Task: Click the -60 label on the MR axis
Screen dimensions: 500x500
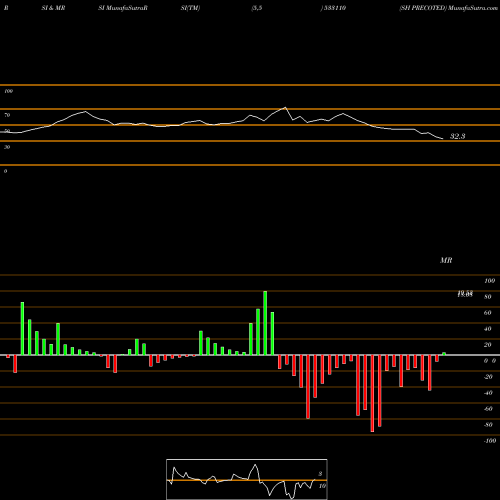Action: coord(488,409)
